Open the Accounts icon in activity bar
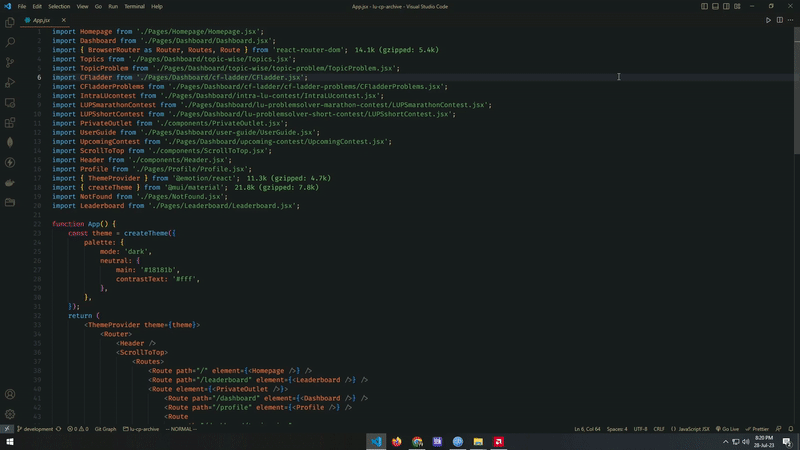Screen dimensions: 800x450 tap(10, 394)
